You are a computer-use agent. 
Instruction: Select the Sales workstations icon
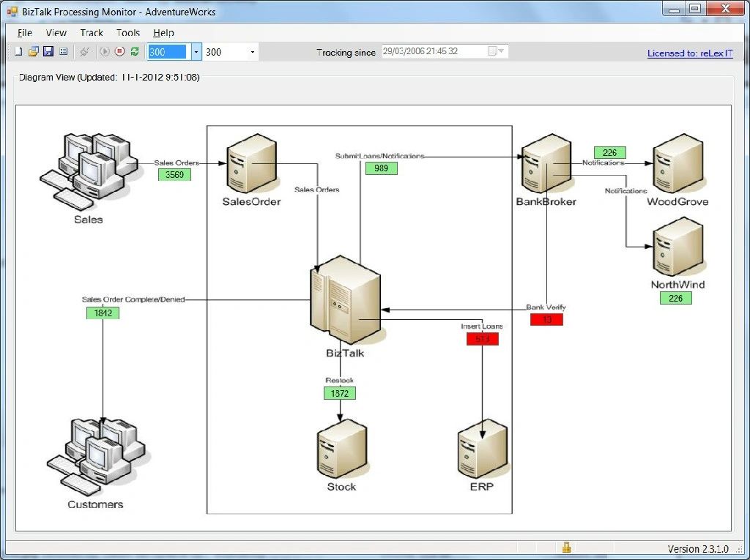point(89,171)
